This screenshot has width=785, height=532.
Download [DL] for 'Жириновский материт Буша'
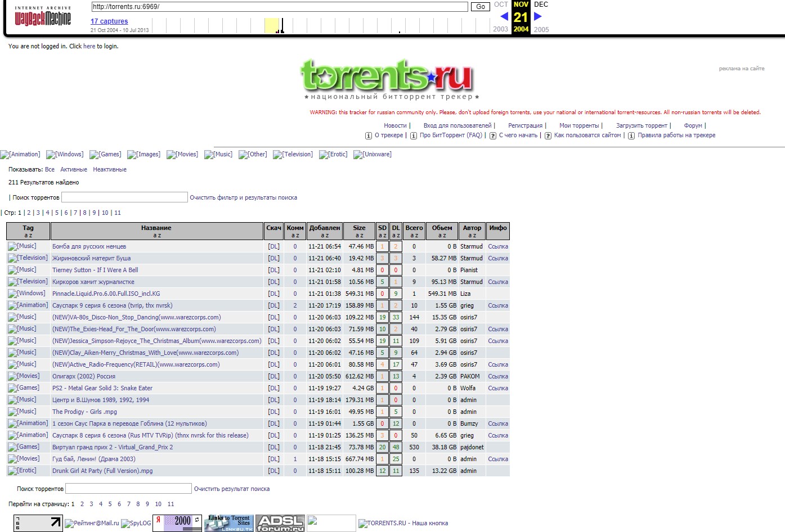point(273,259)
